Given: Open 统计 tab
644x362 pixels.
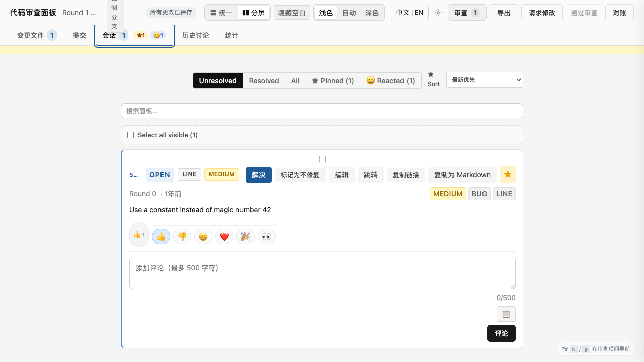Looking at the screenshot, I should [x=232, y=35].
